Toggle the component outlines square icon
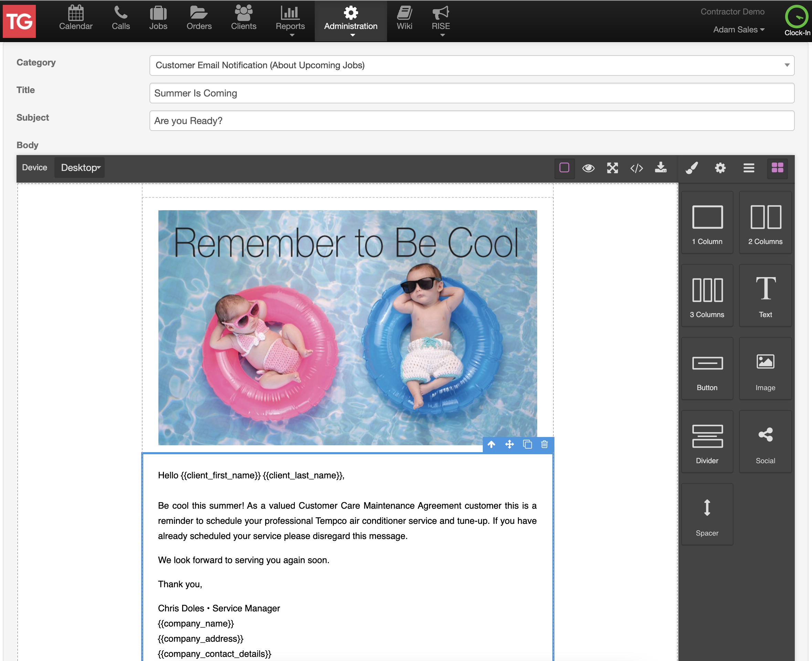The image size is (812, 661). tap(564, 168)
